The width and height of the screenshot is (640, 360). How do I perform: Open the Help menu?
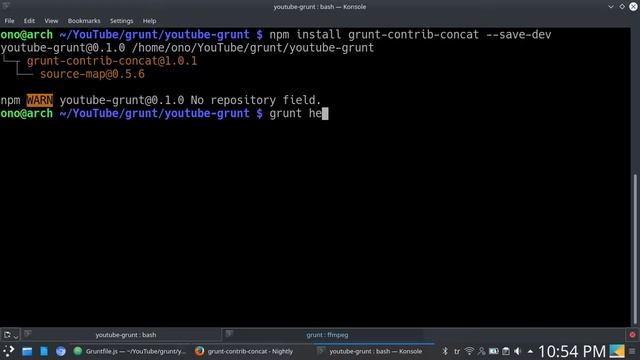(149, 21)
